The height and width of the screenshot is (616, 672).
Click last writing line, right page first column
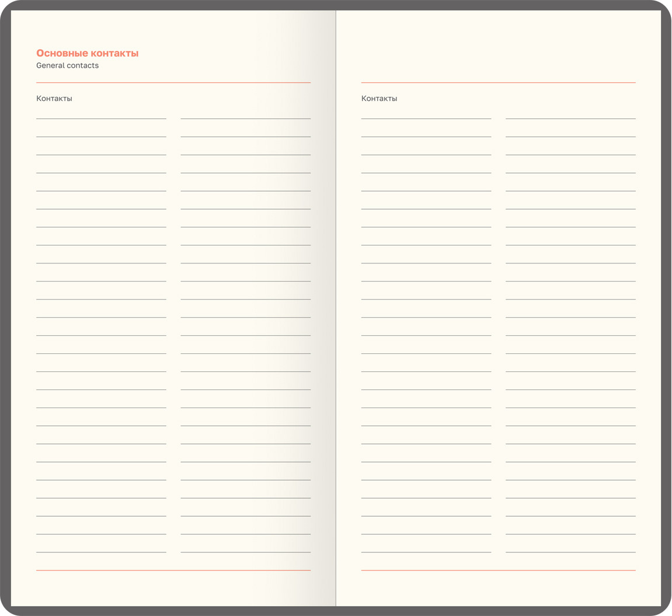(x=426, y=552)
